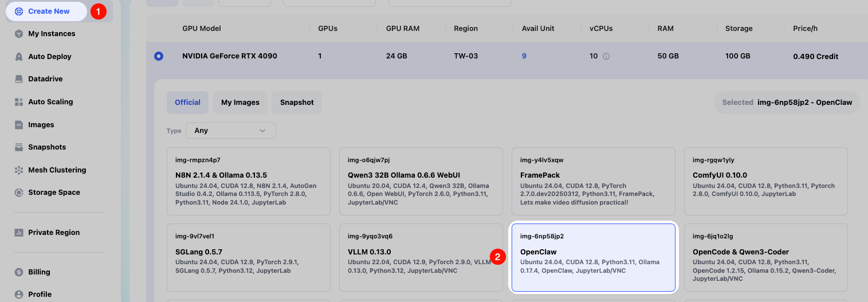Viewport: 868px width, 302px height.
Task: Click the Avail Unit link showing 9
Action: (x=524, y=56)
